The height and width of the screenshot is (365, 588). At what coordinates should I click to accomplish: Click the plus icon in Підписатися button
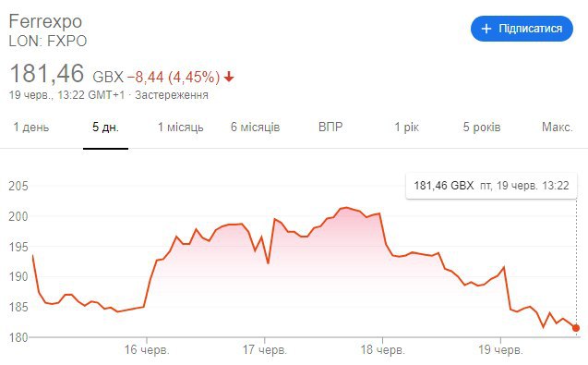(x=486, y=29)
